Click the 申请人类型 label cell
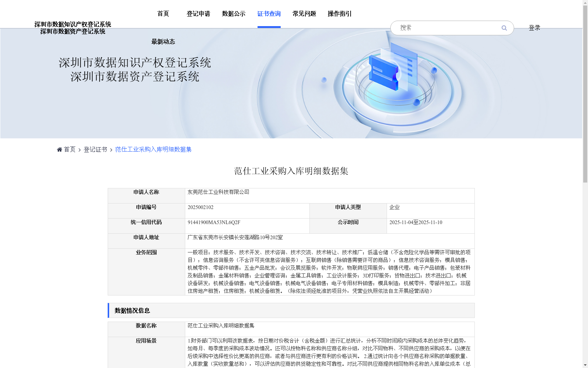This screenshot has height=368, width=588. tap(348, 211)
